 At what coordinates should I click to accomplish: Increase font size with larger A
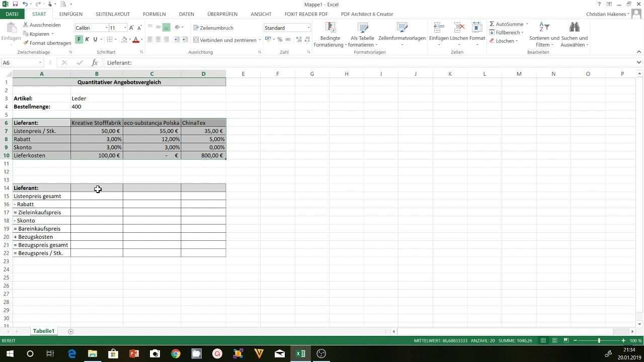pos(131,28)
